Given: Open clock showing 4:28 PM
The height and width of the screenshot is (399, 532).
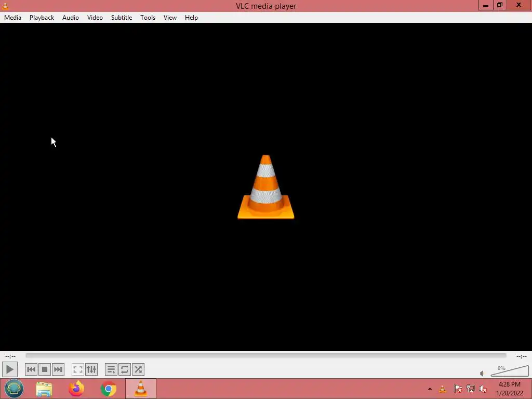Looking at the screenshot, I should click(x=509, y=389).
